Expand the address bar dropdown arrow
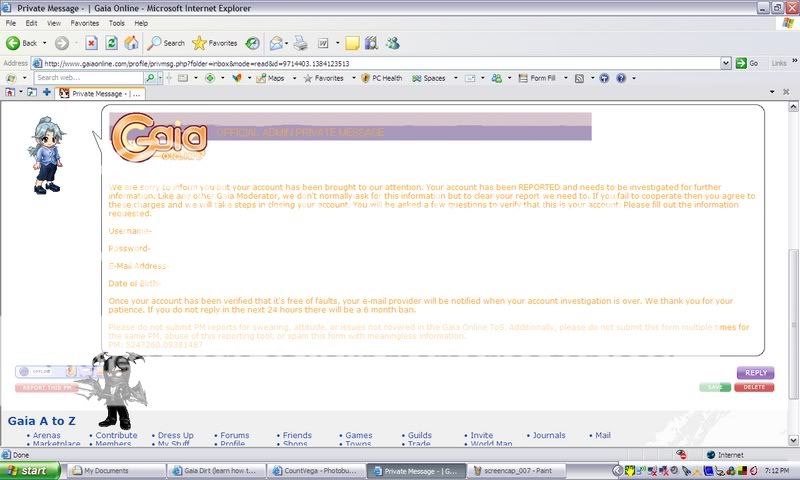800x480 pixels. 726,63
